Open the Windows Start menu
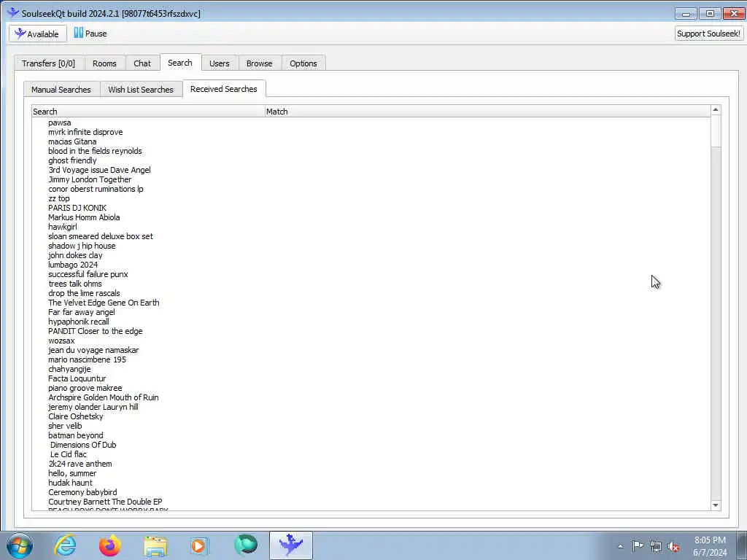Image resolution: width=747 pixels, height=560 pixels. pyautogui.click(x=20, y=545)
